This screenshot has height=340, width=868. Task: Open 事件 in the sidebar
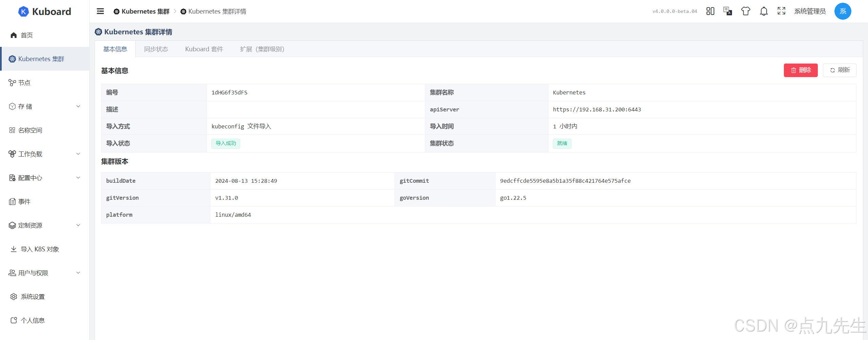pos(45,201)
